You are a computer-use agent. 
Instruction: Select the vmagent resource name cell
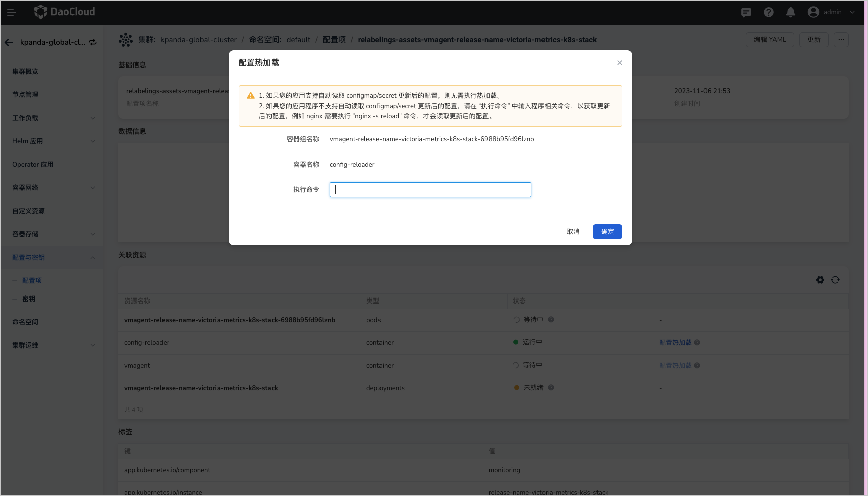(x=137, y=366)
